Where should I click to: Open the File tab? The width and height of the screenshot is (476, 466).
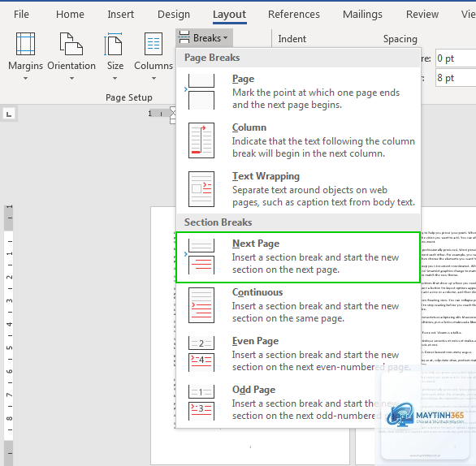click(x=21, y=15)
